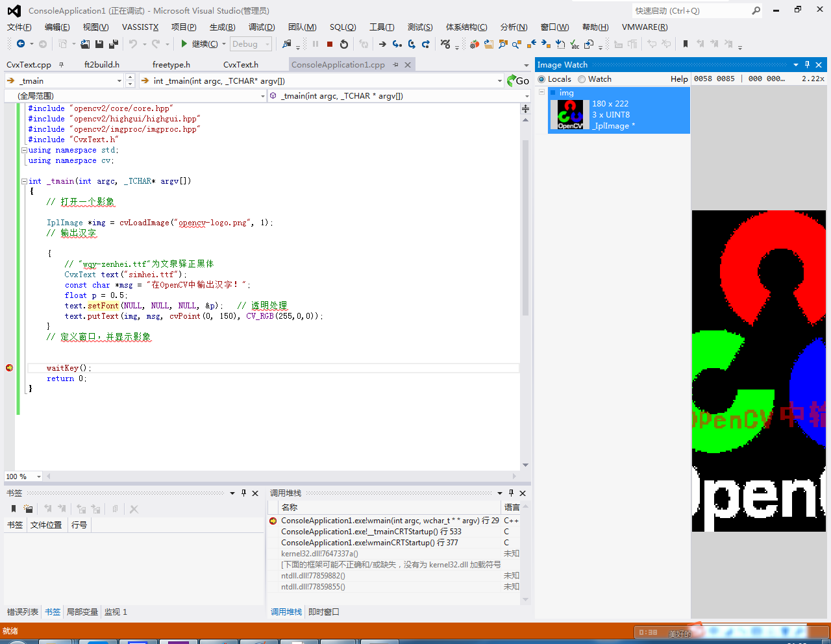Continue debugging with the green play icon
831x644 pixels.
[184, 43]
